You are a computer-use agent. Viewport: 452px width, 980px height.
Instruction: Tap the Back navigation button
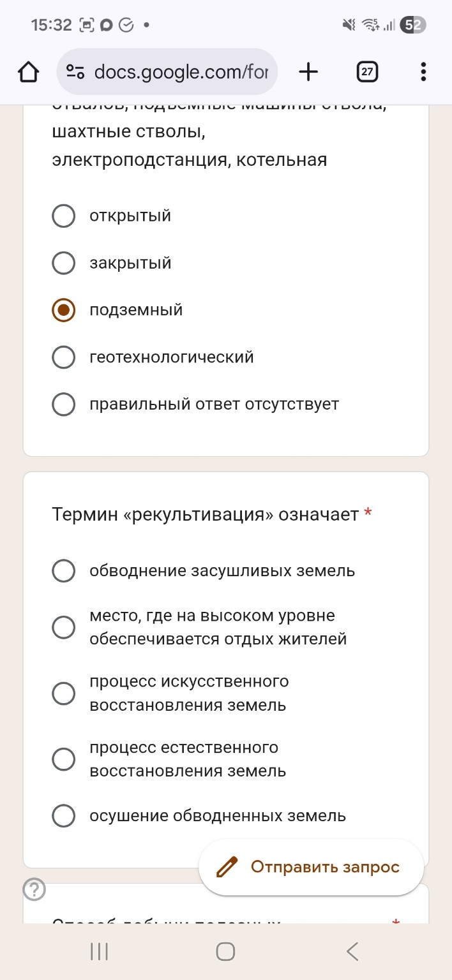(352, 951)
